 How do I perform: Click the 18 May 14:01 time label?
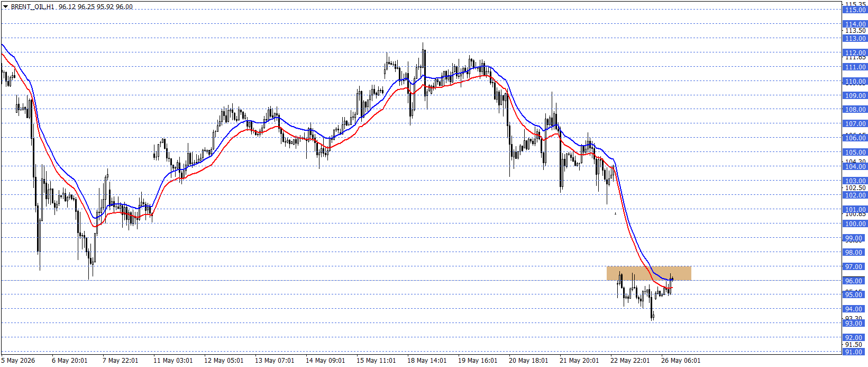(427, 360)
